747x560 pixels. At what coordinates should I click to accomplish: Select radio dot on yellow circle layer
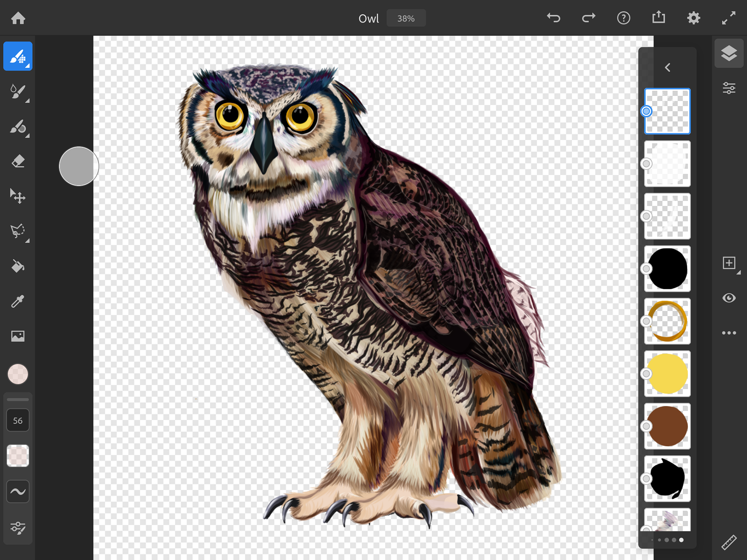click(646, 374)
